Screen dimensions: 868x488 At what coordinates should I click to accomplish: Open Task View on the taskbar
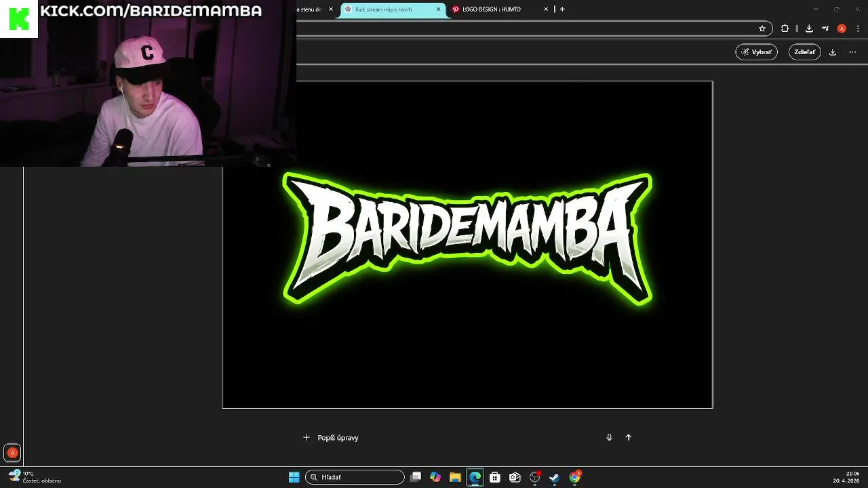416,477
